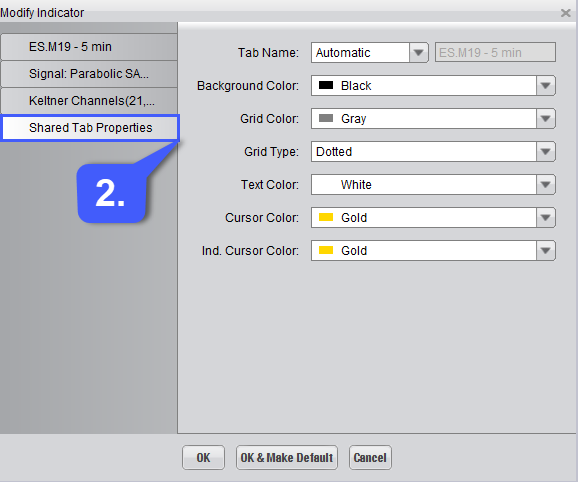
Task: Click the Gold Ind. Cursor color swatch
Action: click(x=326, y=250)
